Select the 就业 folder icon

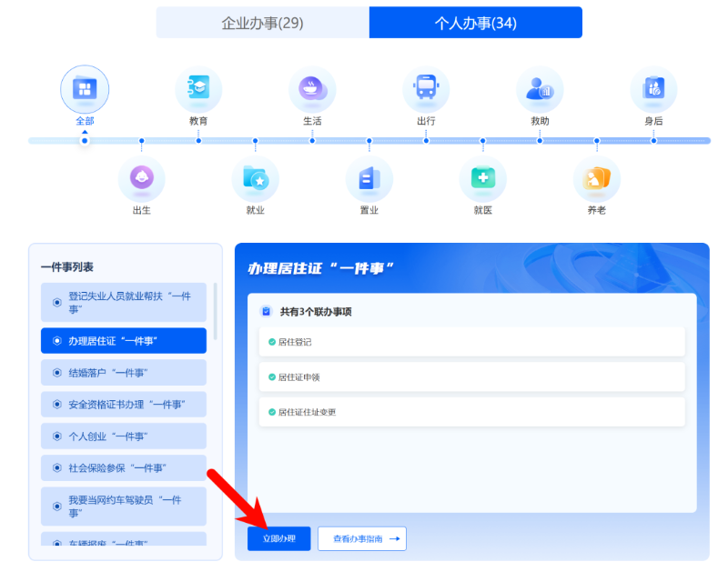(x=256, y=179)
